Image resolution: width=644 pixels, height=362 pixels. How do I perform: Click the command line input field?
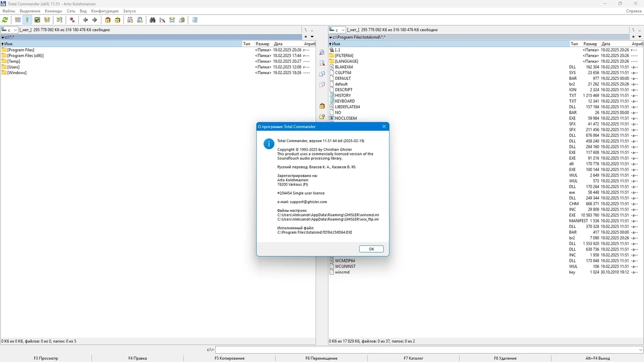tap(428, 350)
